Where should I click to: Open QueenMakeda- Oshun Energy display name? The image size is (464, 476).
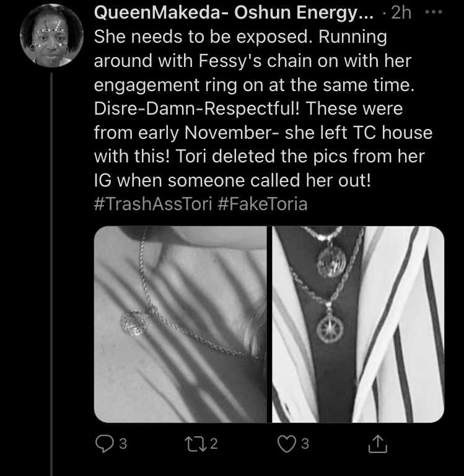[x=234, y=13]
